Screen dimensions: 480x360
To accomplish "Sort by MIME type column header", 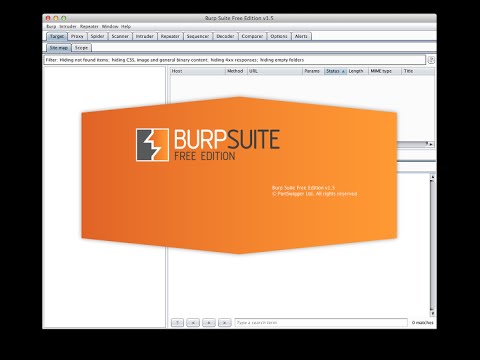I will 385,71.
